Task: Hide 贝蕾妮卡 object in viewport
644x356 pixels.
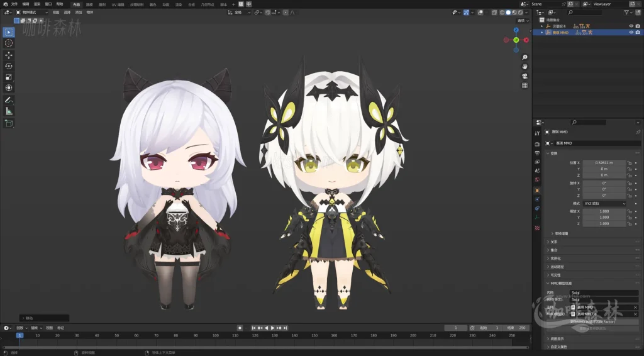Action: [631, 26]
